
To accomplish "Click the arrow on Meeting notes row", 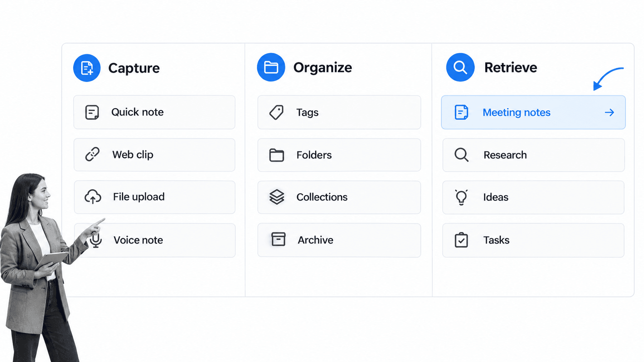I will [x=609, y=112].
